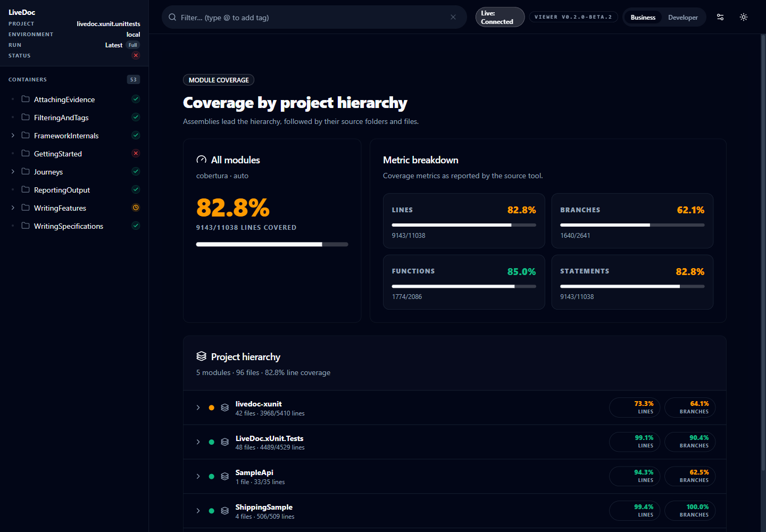
Task: Click FilteringAndTags passed checkmark icon
Action: point(136,117)
